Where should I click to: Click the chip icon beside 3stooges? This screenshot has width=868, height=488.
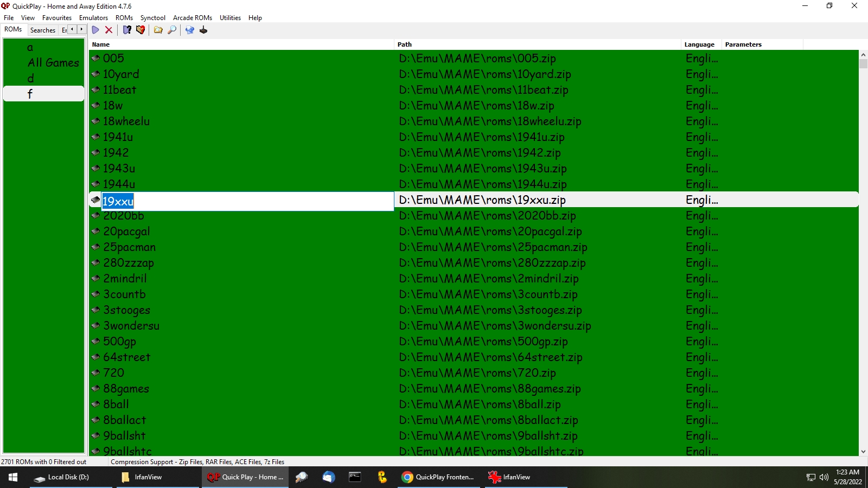pos(95,310)
